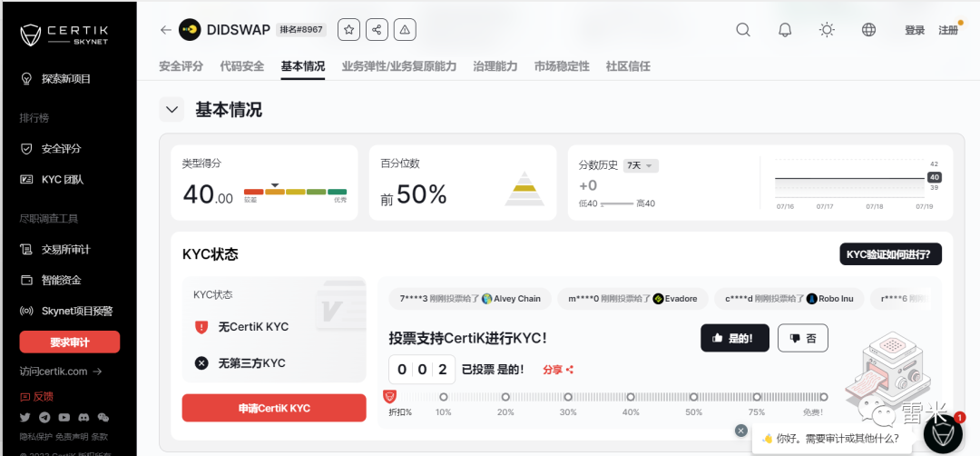The width and height of the screenshot is (980, 456).
Task: Click the 你好。需要审计或其他什么? chat message
Action: (x=831, y=439)
